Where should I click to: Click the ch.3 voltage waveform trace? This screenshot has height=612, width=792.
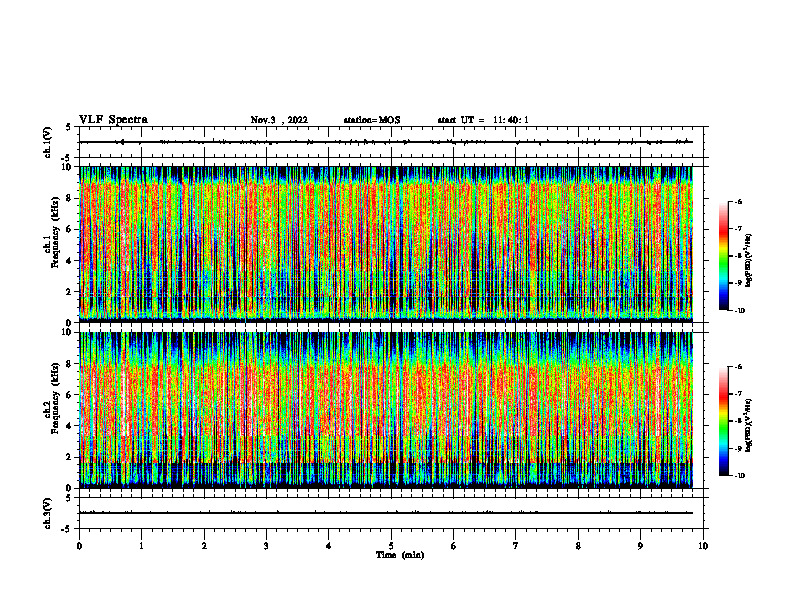(386, 513)
